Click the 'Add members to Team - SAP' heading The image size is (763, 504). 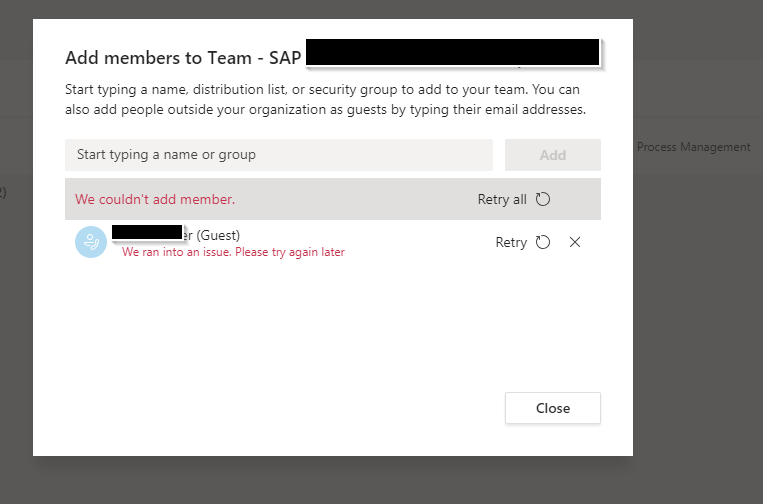(x=183, y=58)
